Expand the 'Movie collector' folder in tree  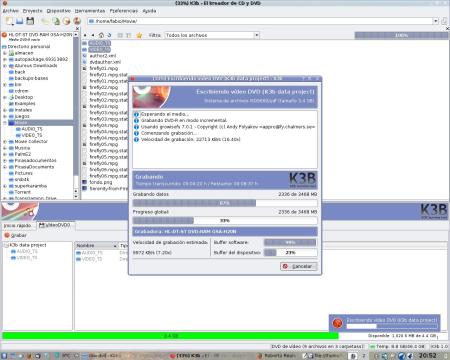click(5, 142)
